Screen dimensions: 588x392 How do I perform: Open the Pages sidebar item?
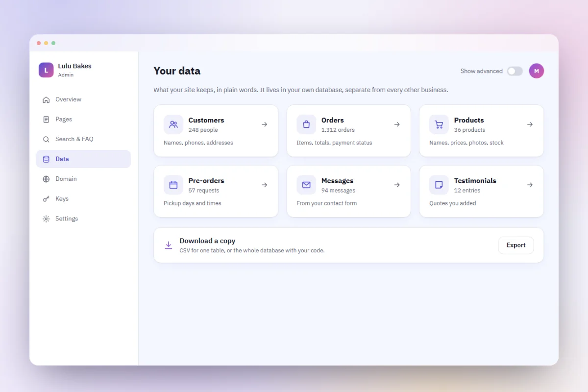[x=83, y=120]
